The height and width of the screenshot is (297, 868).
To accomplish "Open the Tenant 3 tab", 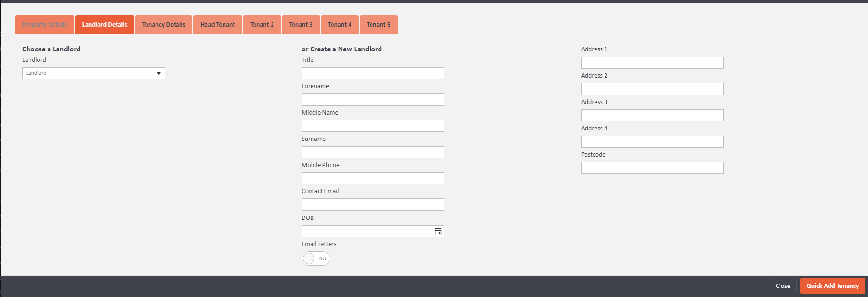I will coord(301,25).
